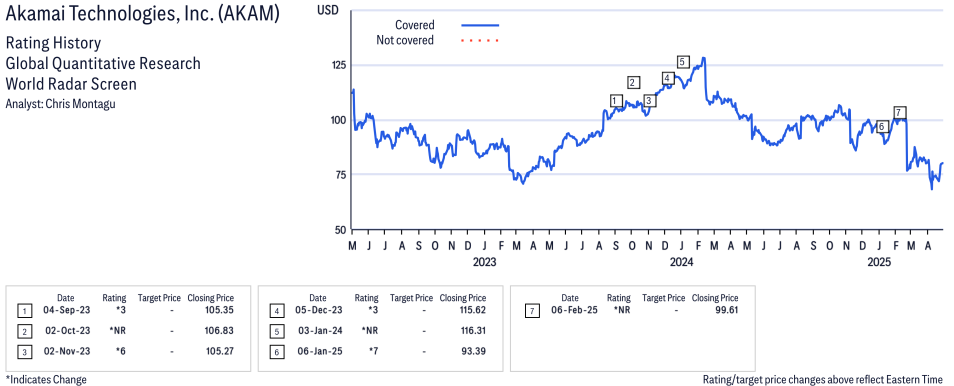Image resolution: width=954 pixels, height=386 pixels.
Task: Click the 115.62 closing price value
Action: click(471, 311)
